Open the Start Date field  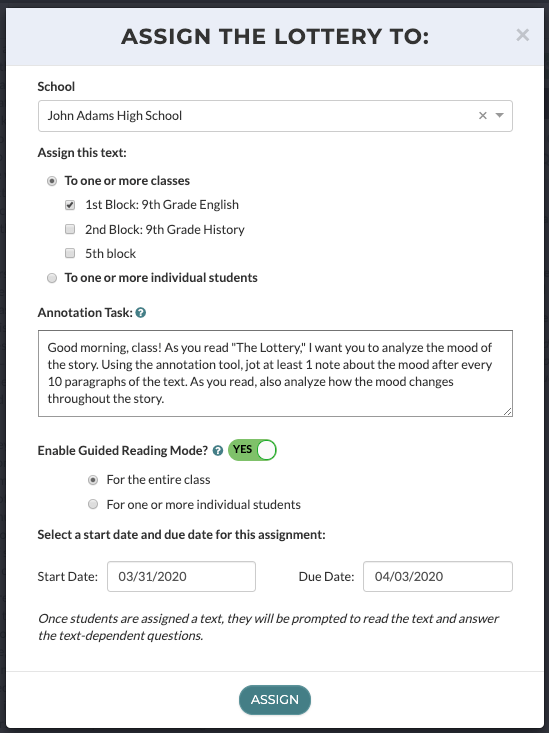pos(181,576)
